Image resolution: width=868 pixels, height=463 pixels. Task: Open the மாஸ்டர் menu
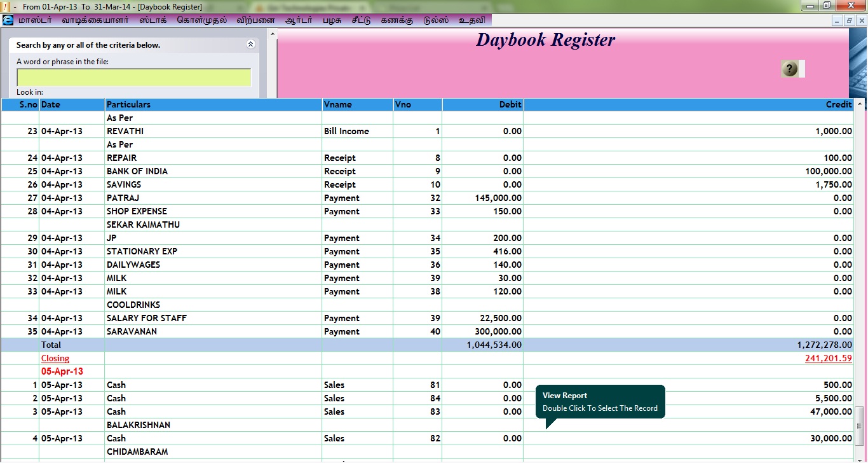[35, 20]
